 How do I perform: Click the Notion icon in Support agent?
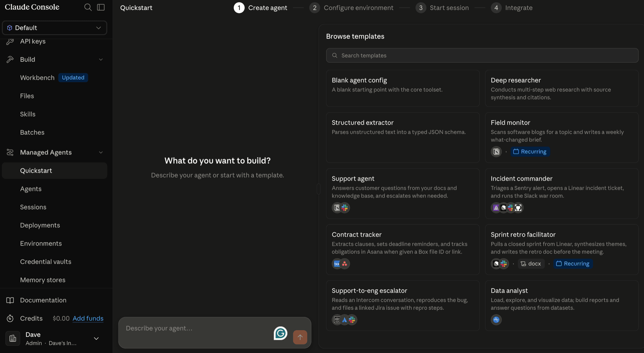(337, 208)
